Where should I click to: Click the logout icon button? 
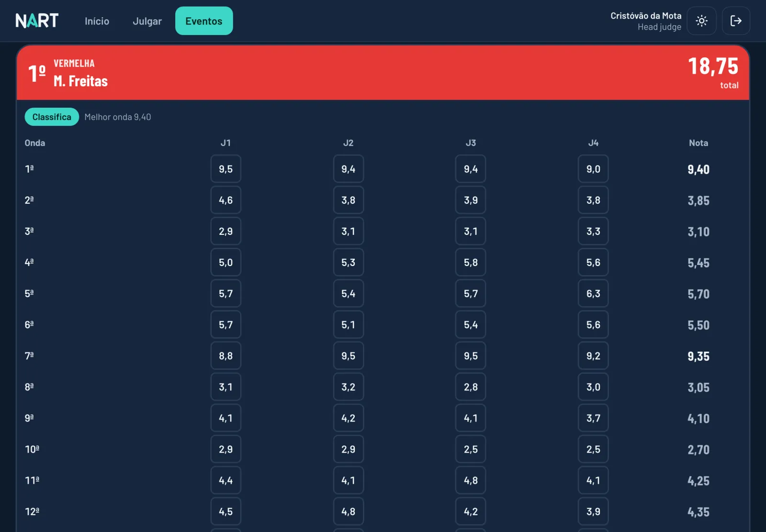tap(736, 21)
